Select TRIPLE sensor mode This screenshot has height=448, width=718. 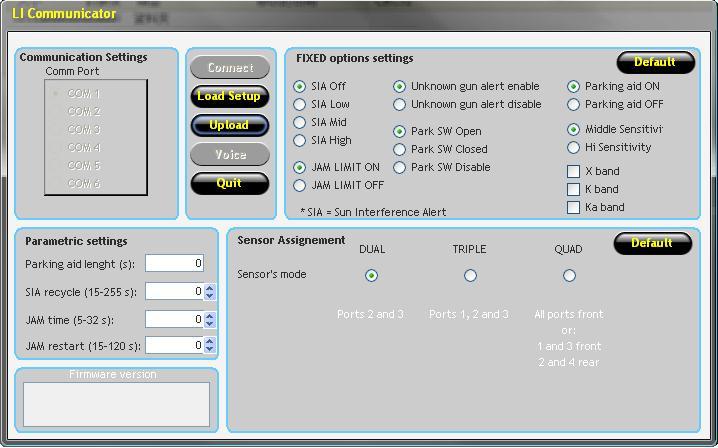click(470, 276)
